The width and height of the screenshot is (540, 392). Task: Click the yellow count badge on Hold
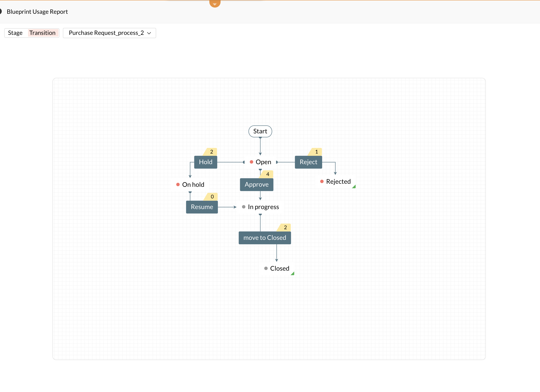click(211, 152)
